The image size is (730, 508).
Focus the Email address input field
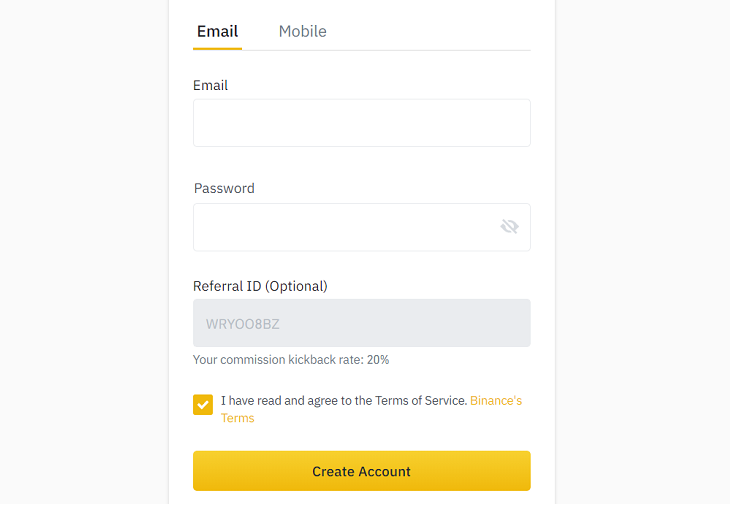click(x=362, y=123)
